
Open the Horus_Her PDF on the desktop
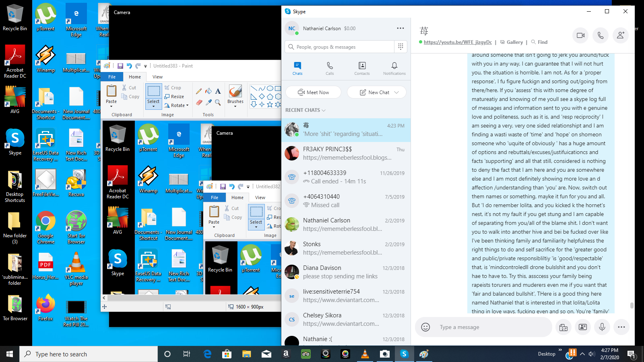coord(45,266)
